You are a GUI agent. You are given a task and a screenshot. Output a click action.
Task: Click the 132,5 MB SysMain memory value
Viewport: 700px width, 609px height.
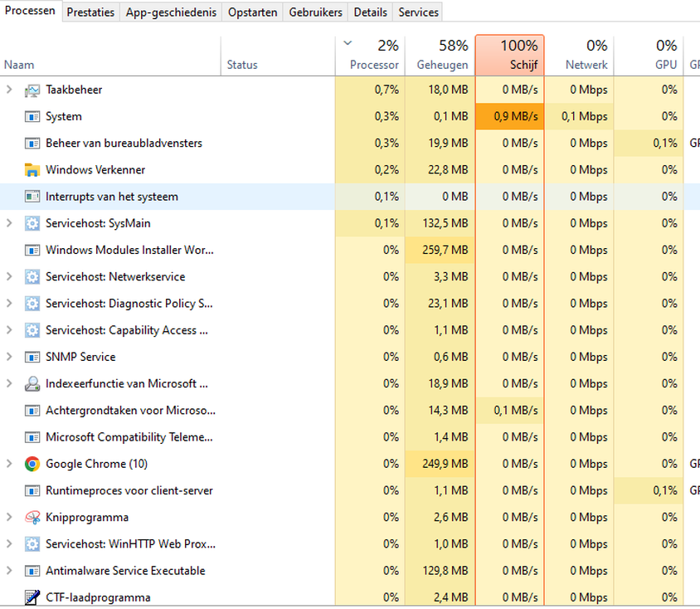[445, 223]
